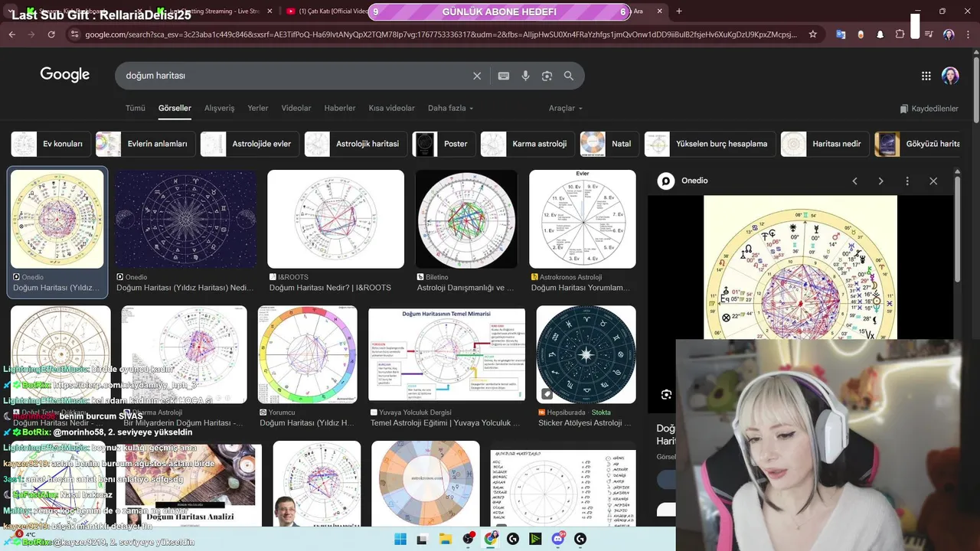Select Haritası nedir chip
This screenshot has height=551, width=980.
[x=825, y=144]
